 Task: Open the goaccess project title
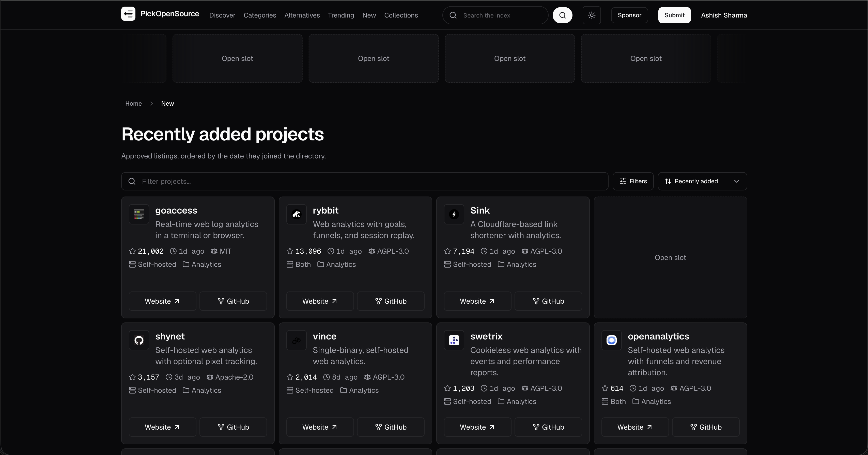[176, 210]
